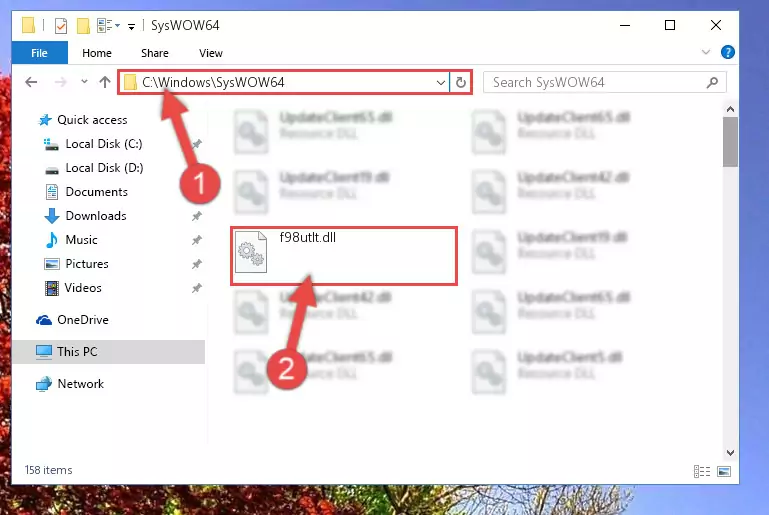Viewport: 769px width, 515px height.
Task: Open the File ribbon tab
Action: click(39, 53)
